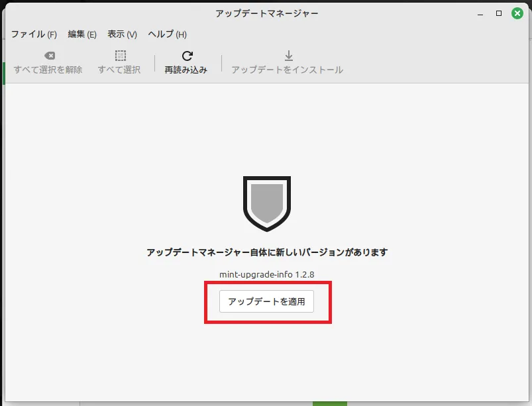Maximize the Update Manager window
Viewport: 532px width, 406px height.
(499, 13)
